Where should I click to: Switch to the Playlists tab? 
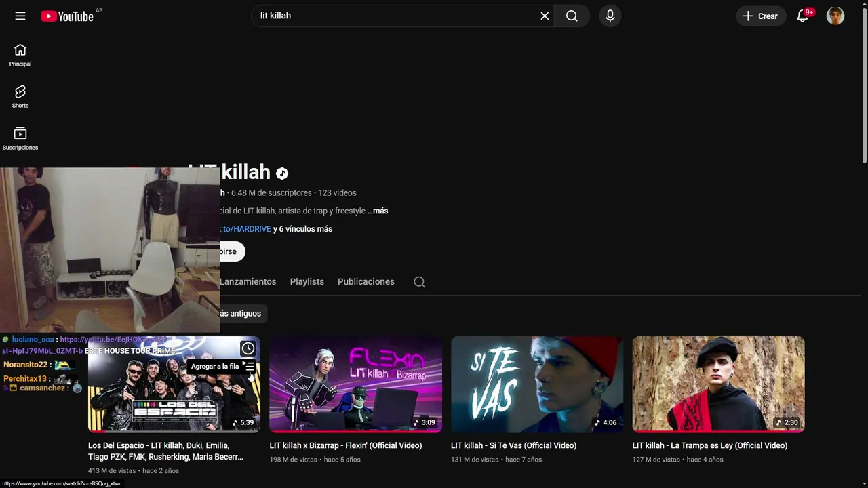pos(307,282)
